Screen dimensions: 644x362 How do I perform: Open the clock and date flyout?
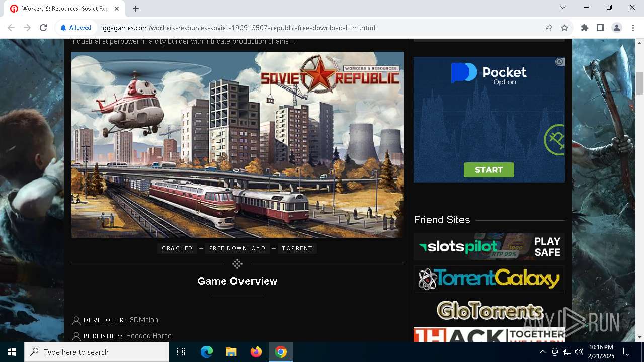point(601,352)
